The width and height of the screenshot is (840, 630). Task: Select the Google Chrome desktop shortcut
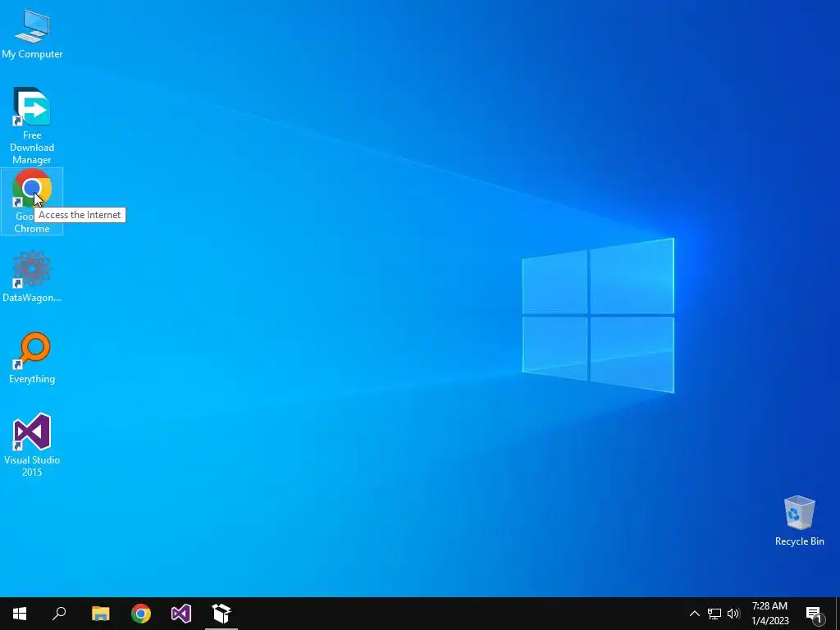32,201
